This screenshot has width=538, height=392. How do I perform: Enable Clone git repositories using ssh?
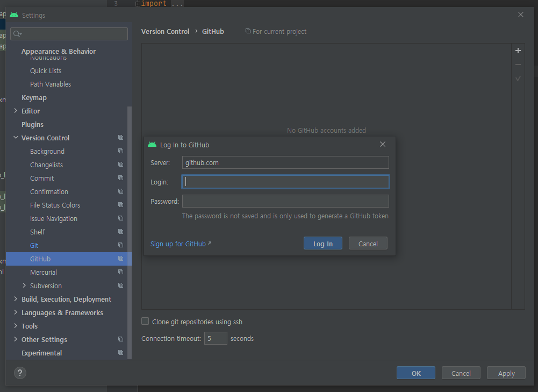tap(145, 321)
